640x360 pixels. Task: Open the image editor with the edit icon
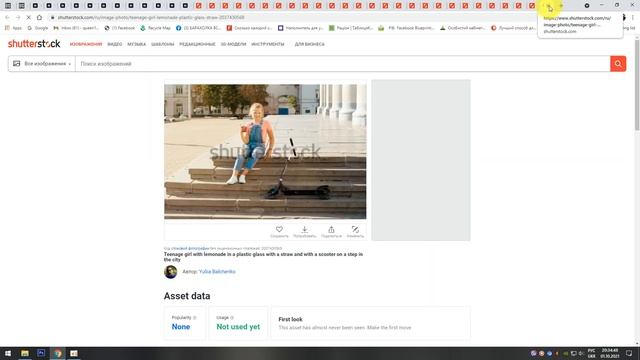[x=355, y=229]
